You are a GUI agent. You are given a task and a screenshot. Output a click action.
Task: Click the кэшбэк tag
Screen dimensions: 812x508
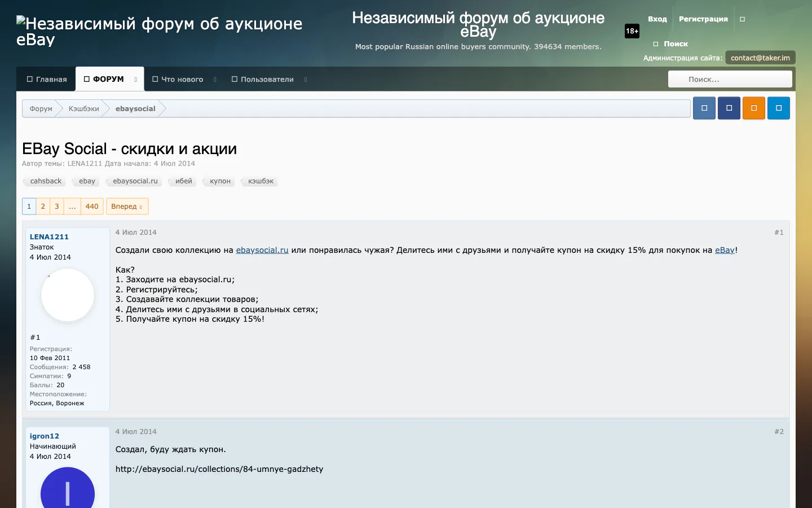[260, 181]
